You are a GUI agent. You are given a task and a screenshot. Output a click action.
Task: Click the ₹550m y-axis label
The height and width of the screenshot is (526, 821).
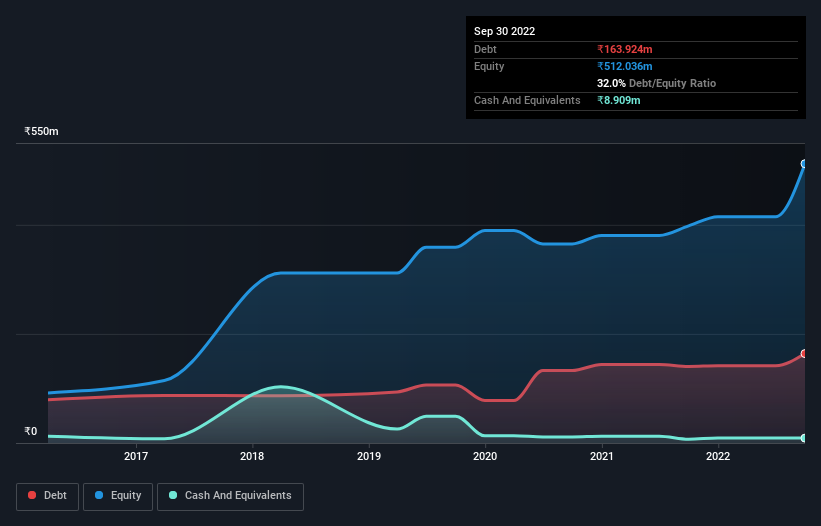click(41, 131)
